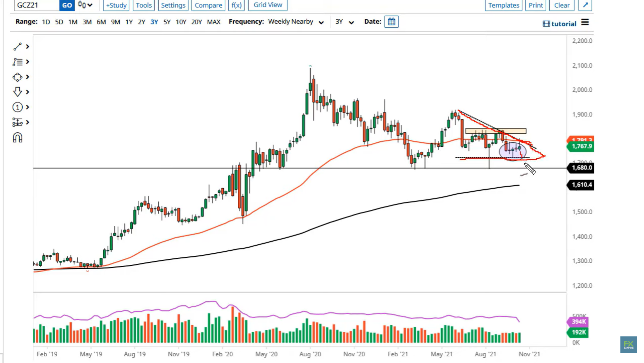Click the pop-out chart arrow icon
This screenshot has width=644, height=363.
(x=585, y=5)
